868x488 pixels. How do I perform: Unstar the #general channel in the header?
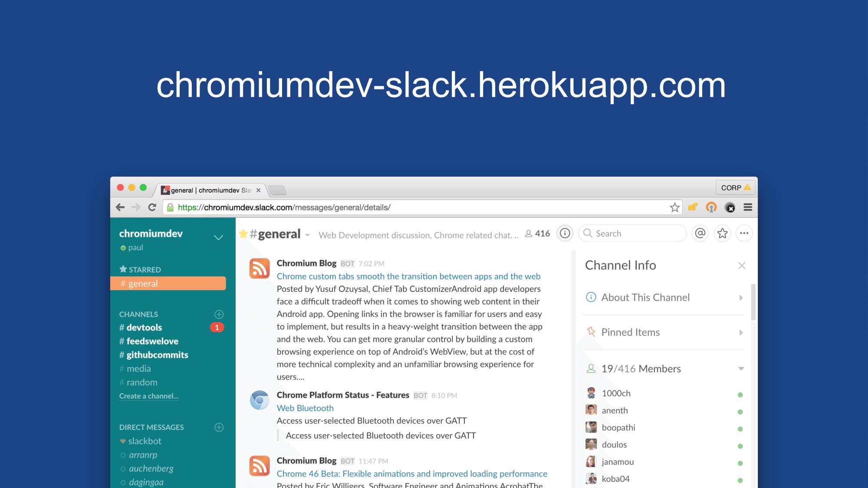click(243, 234)
